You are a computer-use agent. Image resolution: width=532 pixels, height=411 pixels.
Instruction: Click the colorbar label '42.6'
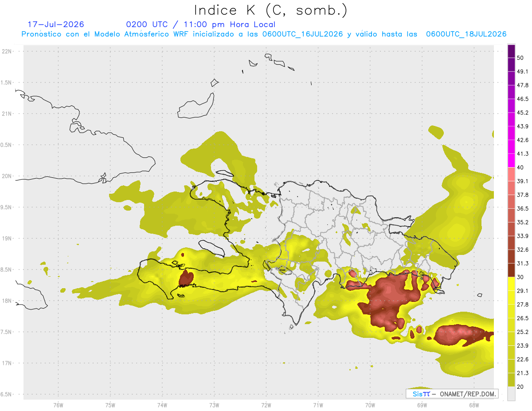523,140
